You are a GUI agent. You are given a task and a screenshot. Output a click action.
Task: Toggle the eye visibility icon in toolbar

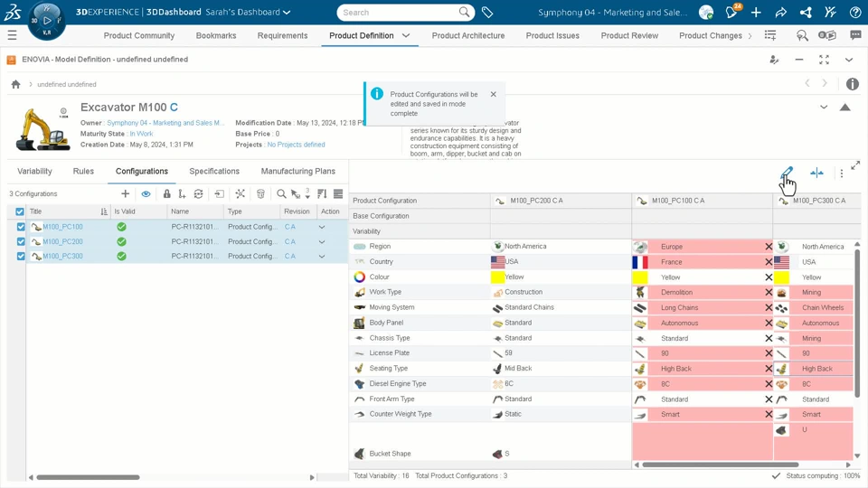coord(146,193)
